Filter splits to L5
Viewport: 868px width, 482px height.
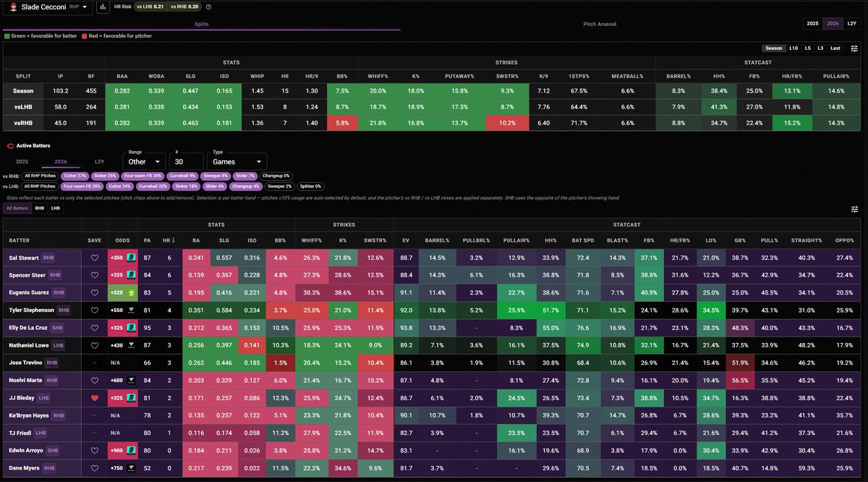click(x=807, y=48)
